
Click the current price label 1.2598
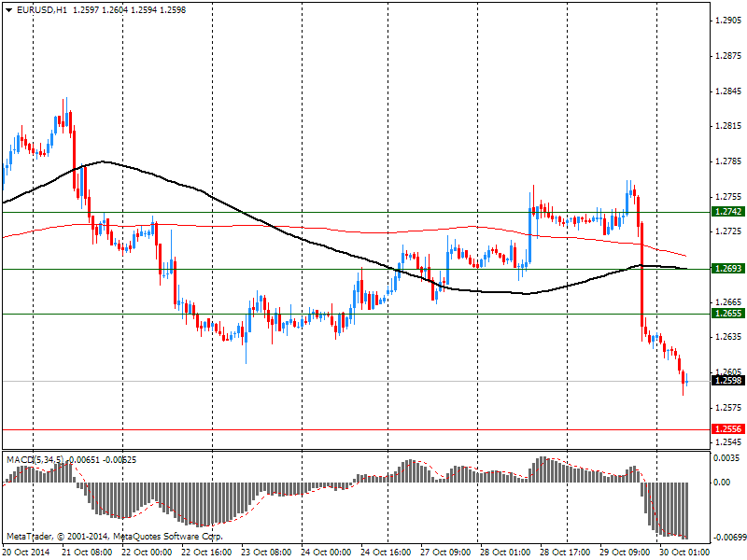pyautogui.click(x=728, y=381)
